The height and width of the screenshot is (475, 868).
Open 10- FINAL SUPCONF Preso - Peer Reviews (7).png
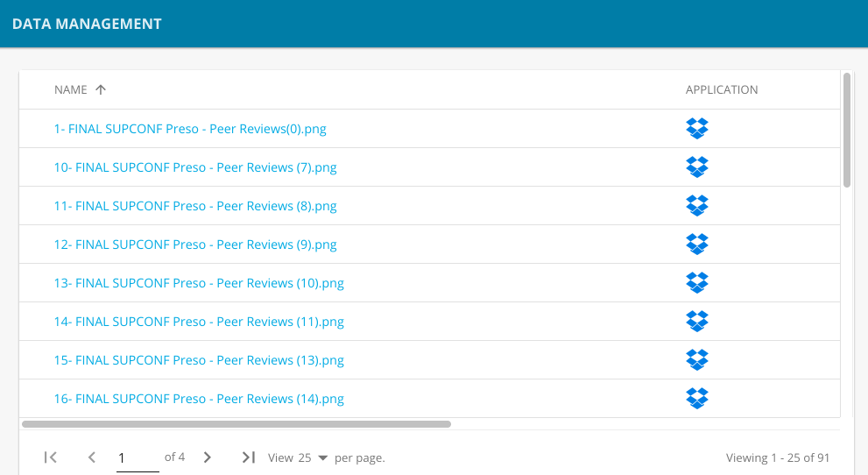[194, 167]
